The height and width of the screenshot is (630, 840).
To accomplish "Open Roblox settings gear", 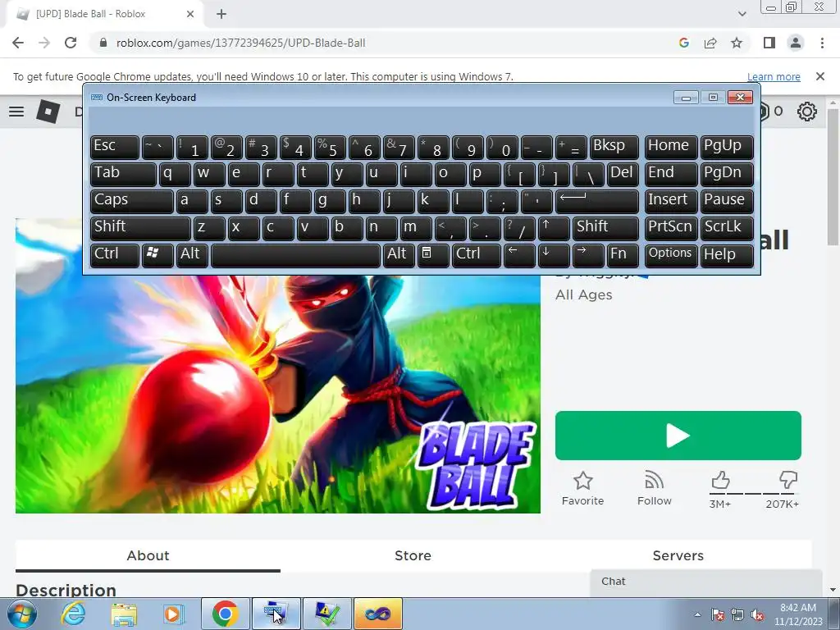I will (x=807, y=112).
